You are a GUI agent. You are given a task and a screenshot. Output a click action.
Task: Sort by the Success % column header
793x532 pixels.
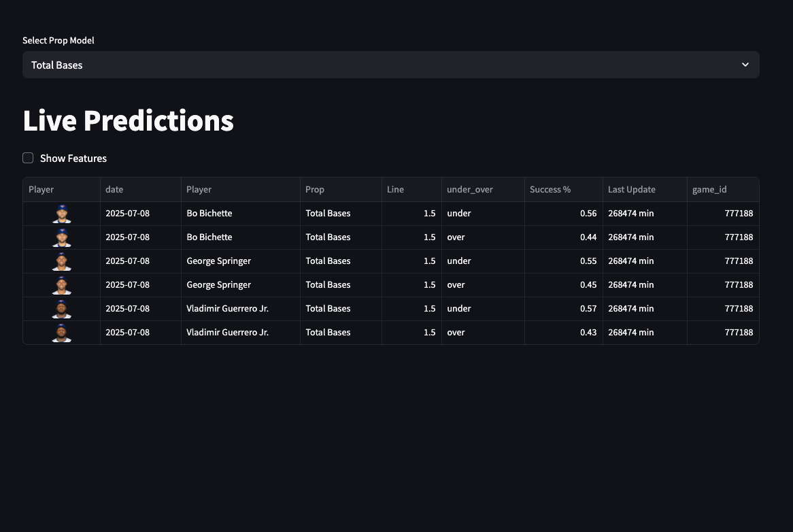550,190
